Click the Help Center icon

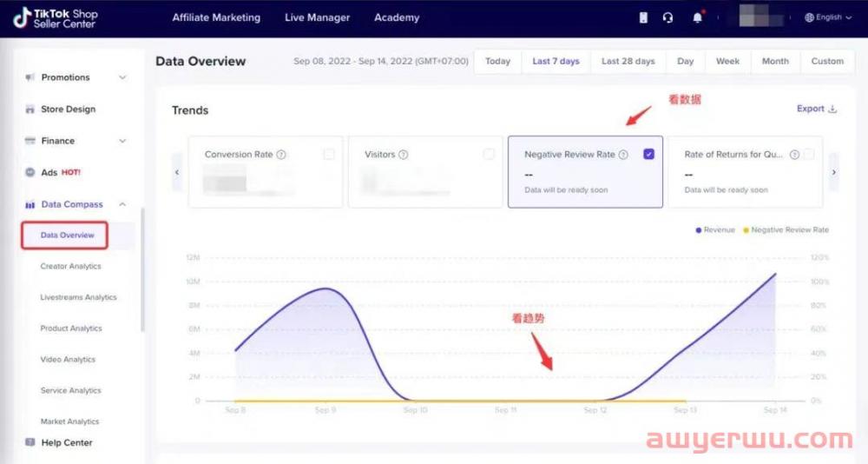point(30,442)
